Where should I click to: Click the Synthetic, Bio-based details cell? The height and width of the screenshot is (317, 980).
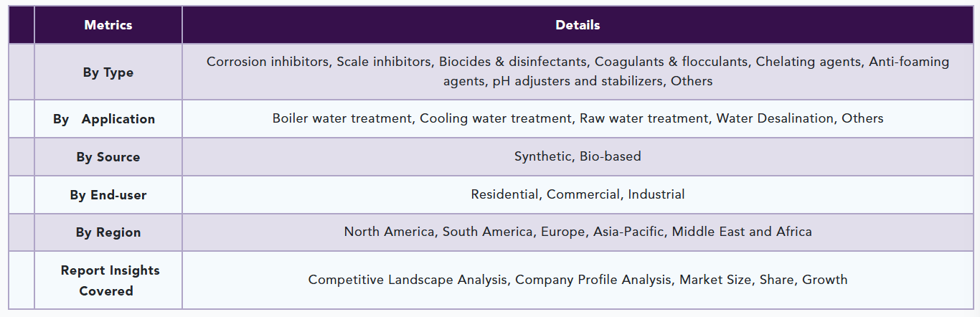[578, 157]
